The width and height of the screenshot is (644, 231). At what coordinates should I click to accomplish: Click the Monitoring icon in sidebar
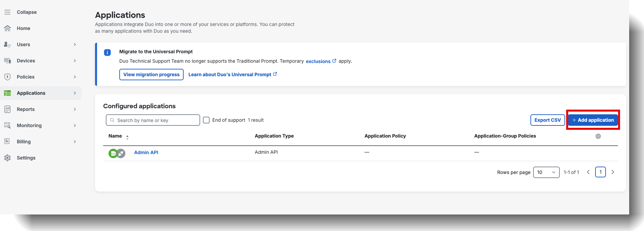(x=7, y=125)
